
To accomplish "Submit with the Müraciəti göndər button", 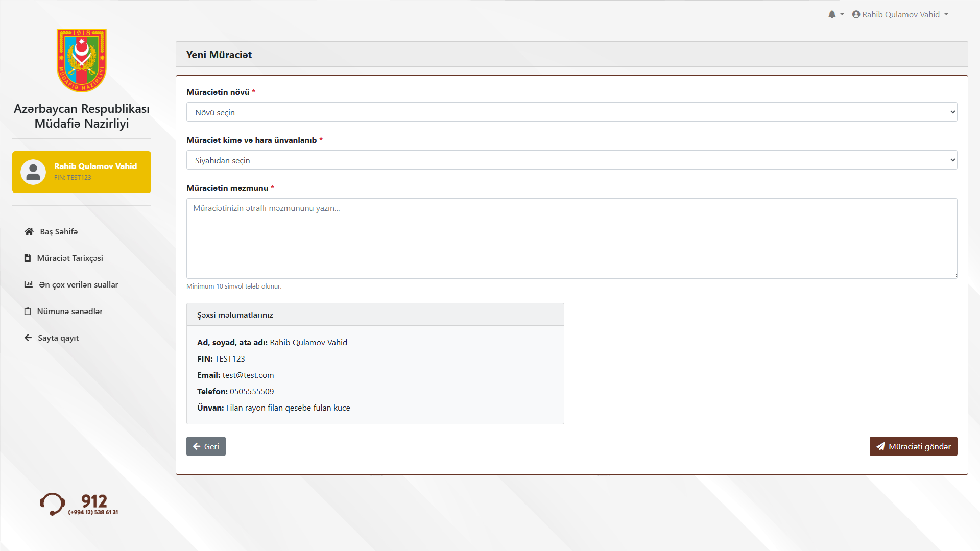I will click(x=913, y=446).
